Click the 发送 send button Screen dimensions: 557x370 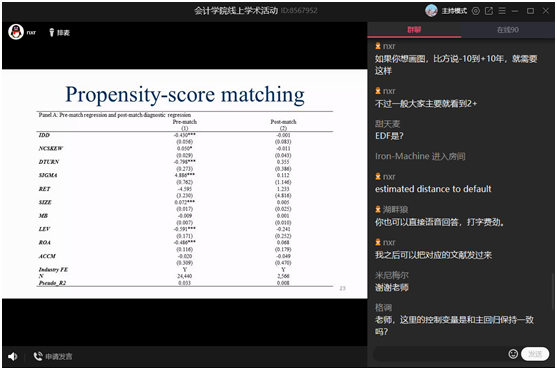(535, 354)
